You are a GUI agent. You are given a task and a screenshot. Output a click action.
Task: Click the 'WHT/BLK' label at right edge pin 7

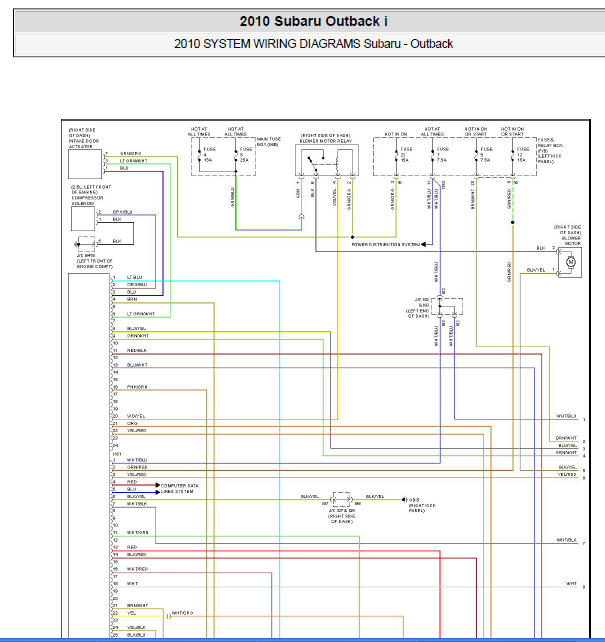tap(567, 540)
